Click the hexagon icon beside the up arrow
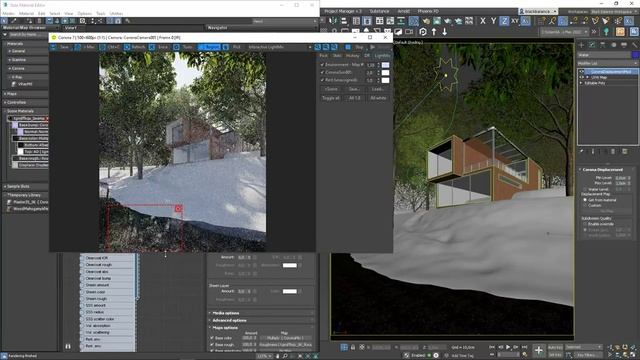640x360 pixels. (x=423, y=31)
